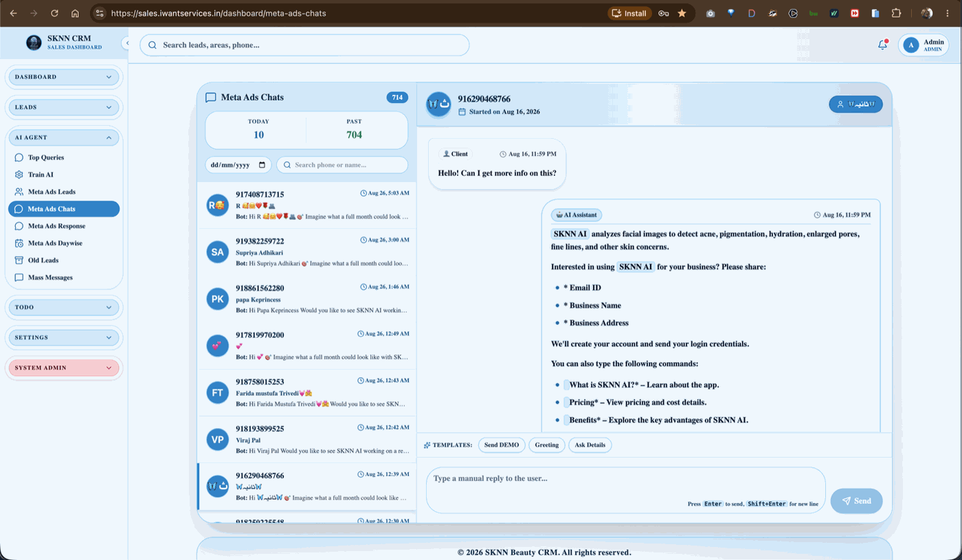Viewport: 962px width, 560px height.
Task: Expand the TODO section
Action: [x=63, y=307]
